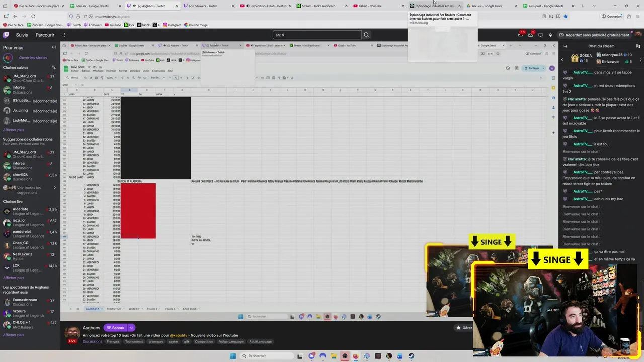
Task: Open the chat community members icon
Action: pos(638,46)
